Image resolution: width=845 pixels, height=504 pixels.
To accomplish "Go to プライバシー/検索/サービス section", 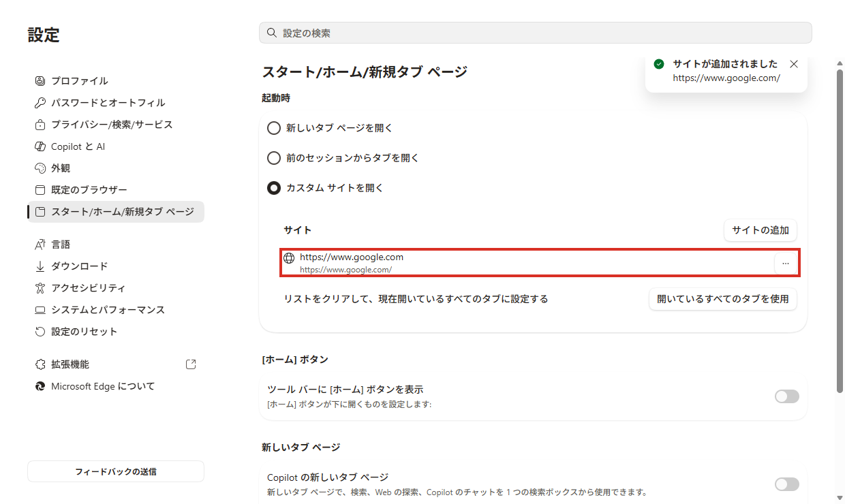I will [115, 125].
